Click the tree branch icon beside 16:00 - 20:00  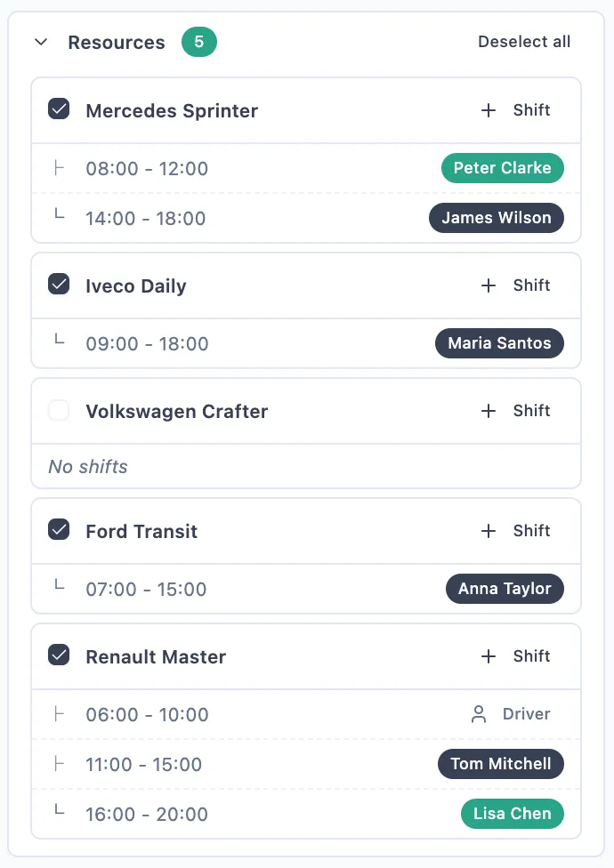60,813
